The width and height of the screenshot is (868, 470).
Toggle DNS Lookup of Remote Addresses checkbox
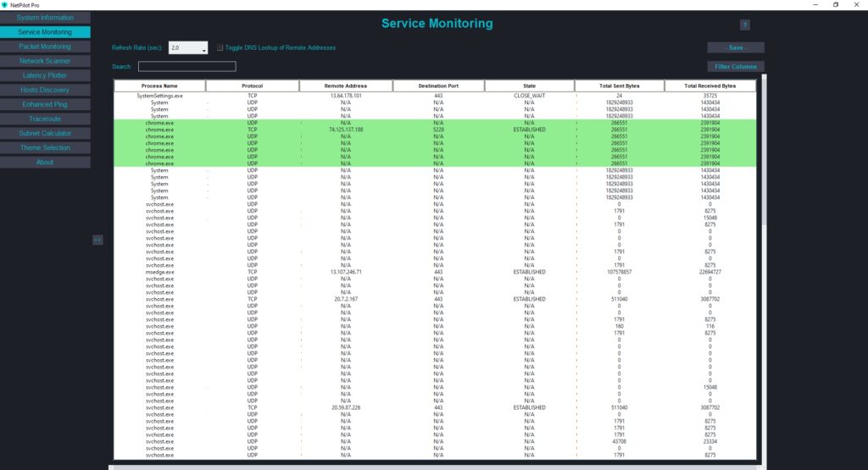[220, 47]
